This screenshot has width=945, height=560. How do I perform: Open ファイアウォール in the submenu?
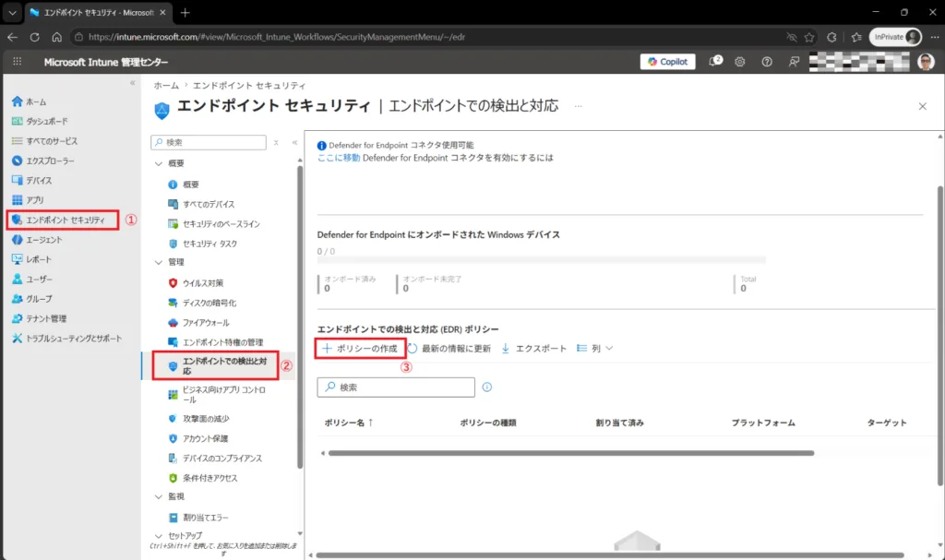(198, 323)
